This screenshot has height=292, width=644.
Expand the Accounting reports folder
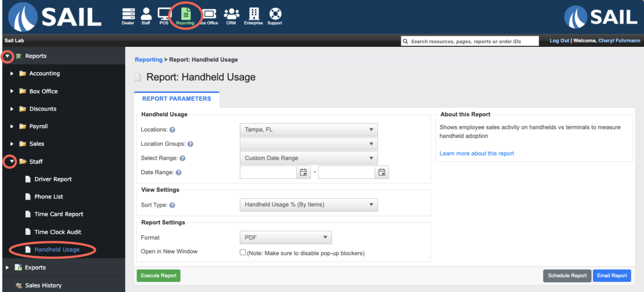point(12,73)
